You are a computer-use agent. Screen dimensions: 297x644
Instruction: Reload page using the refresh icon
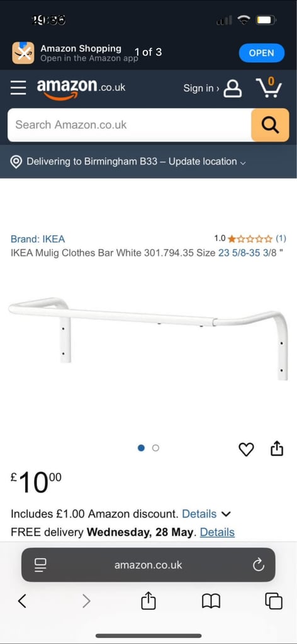click(259, 565)
